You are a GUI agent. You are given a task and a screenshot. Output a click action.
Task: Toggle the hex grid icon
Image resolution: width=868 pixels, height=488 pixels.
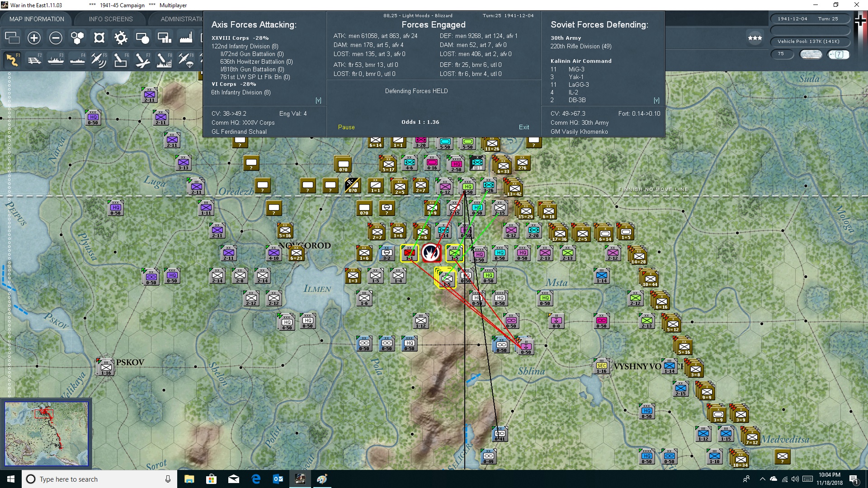(77, 38)
